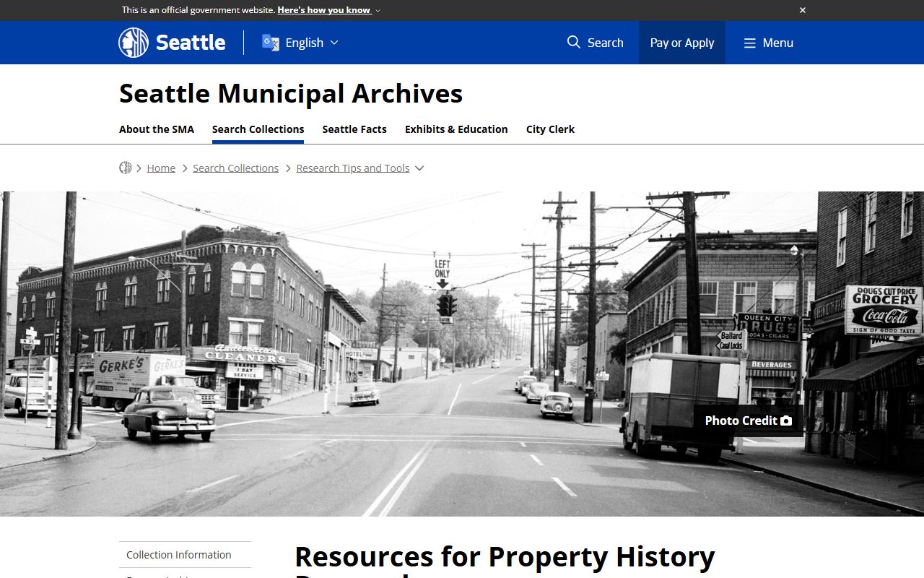Follow the Home breadcrumb link
Image resolution: width=924 pixels, height=578 pixels.
pyautogui.click(x=161, y=168)
